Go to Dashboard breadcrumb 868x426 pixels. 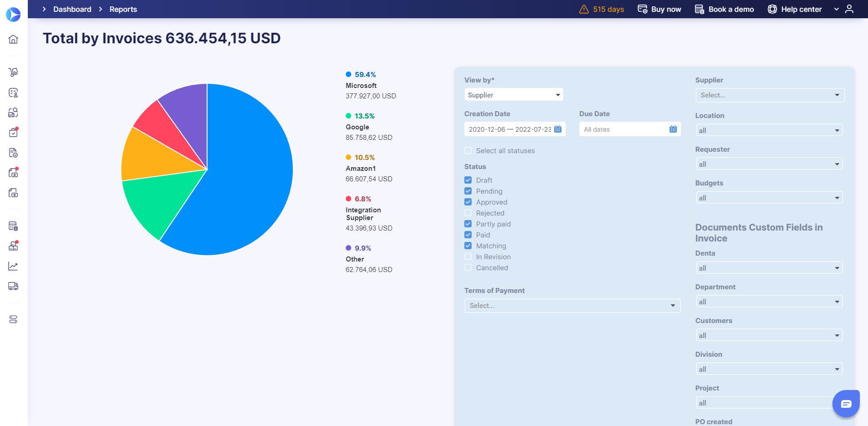pos(72,9)
